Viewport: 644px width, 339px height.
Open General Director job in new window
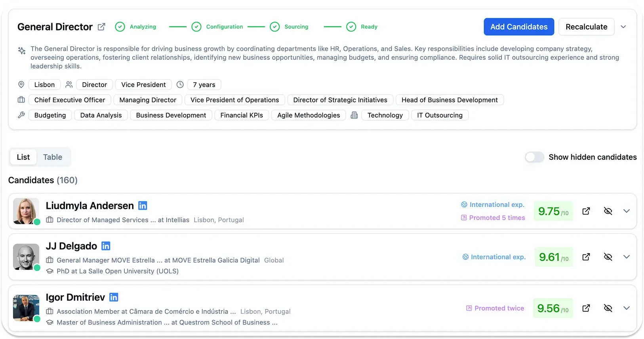coord(101,27)
